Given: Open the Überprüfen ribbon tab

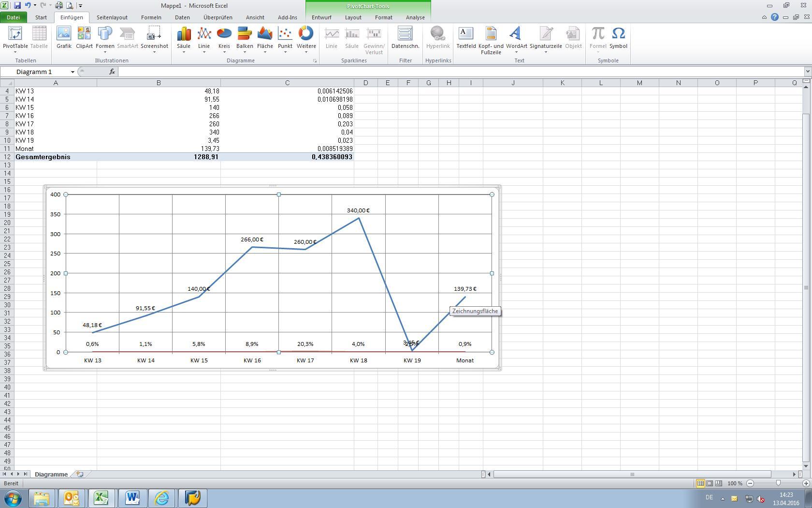Looking at the screenshot, I should click(218, 17).
